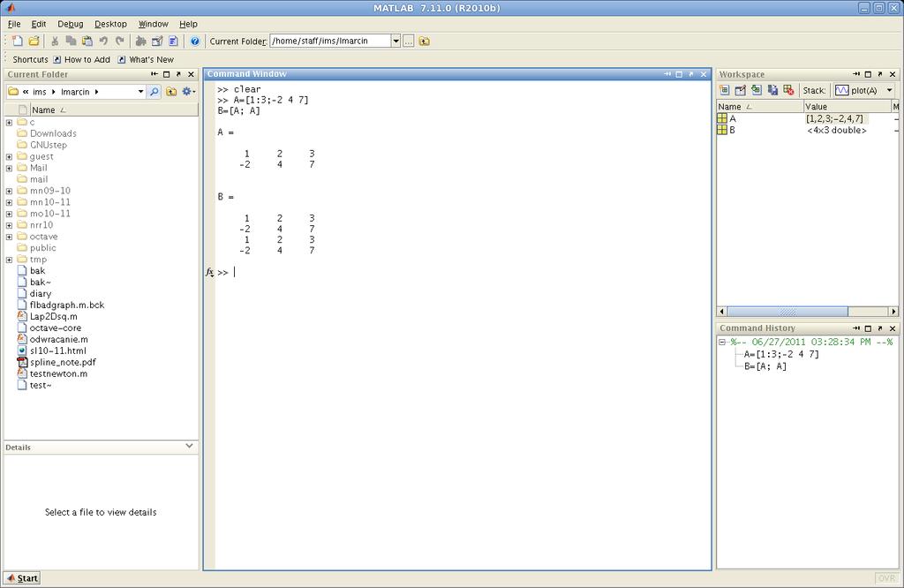This screenshot has width=904, height=588.
Task: Open the File menu
Action: coord(14,24)
